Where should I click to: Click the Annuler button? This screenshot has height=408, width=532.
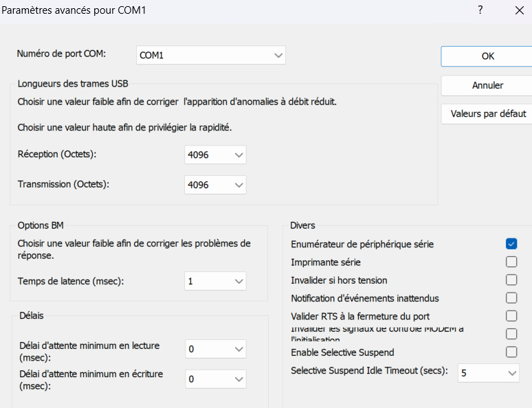pyautogui.click(x=487, y=86)
